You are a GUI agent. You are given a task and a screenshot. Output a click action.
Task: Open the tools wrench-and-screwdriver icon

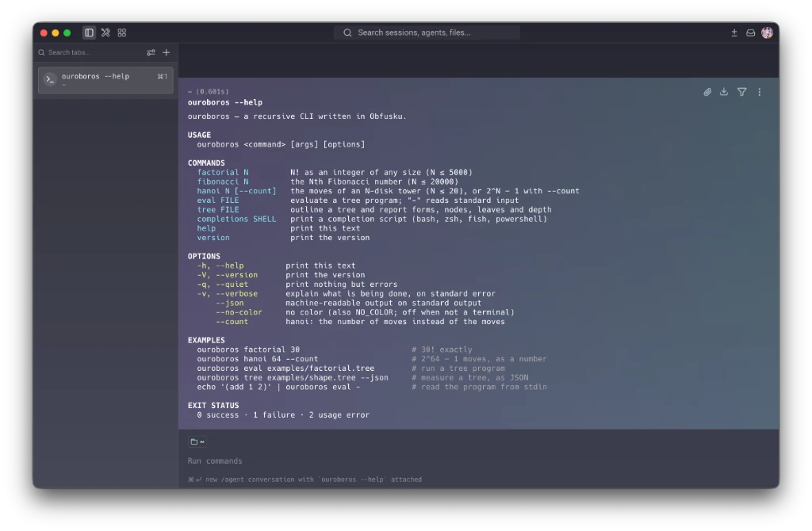(105, 32)
